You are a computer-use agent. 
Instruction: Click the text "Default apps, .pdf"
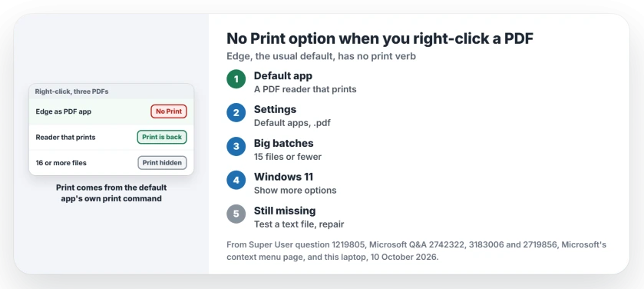pos(292,123)
